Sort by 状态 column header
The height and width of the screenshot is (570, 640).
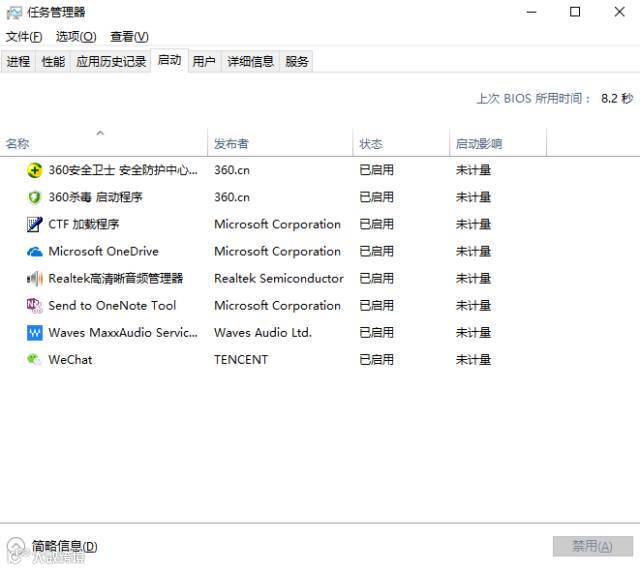pos(401,144)
